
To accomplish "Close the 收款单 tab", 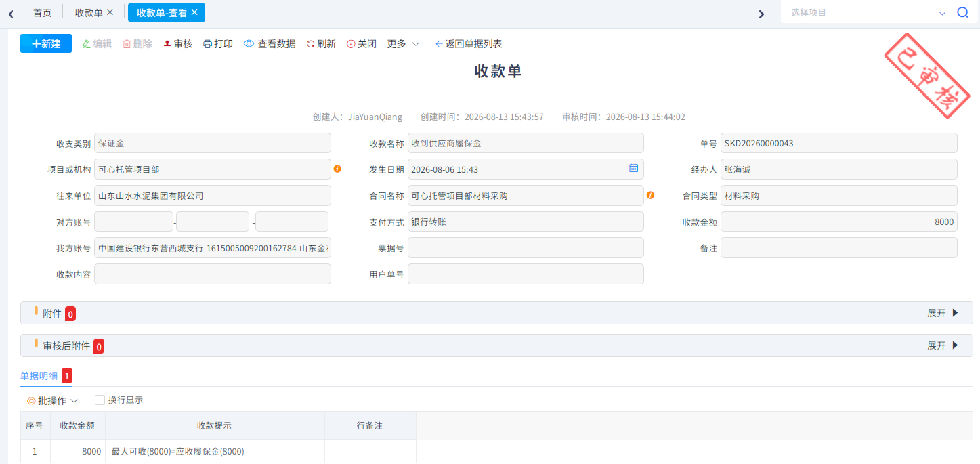I will click(x=110, y=12).
